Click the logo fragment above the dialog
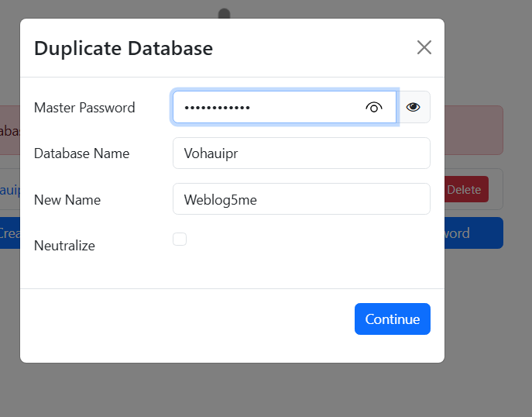This screenshot has width=532, height=417. point(224,13)
